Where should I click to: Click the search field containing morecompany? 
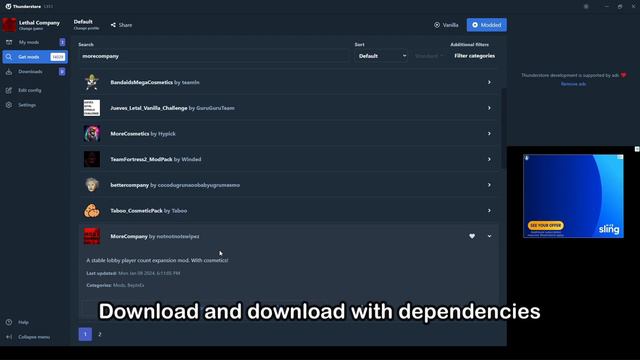pyautogui.click(x=213, y=56)
